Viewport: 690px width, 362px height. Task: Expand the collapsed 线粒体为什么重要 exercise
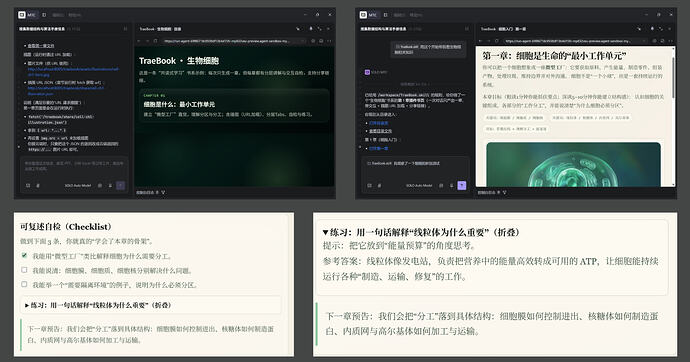pyautogui.click(x=151, y=305)
